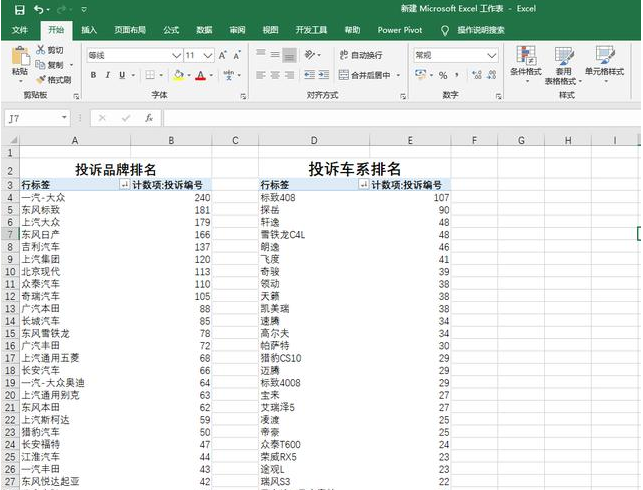643x490 pixels.
Task: Toggle Wrap Text (自动换行)
Action: pyautogui.click(x=362, y=55)
